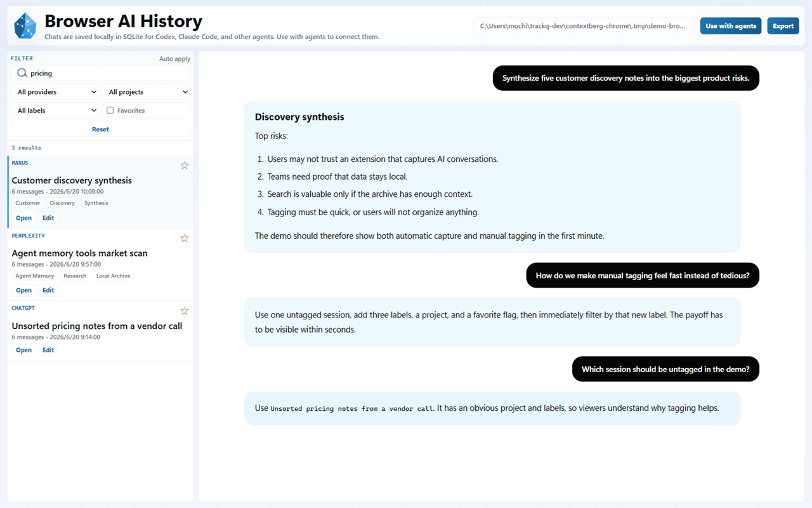812x508 pixels.
Task: Click the Browser AI History title
Action: click(x=123, y=22)
